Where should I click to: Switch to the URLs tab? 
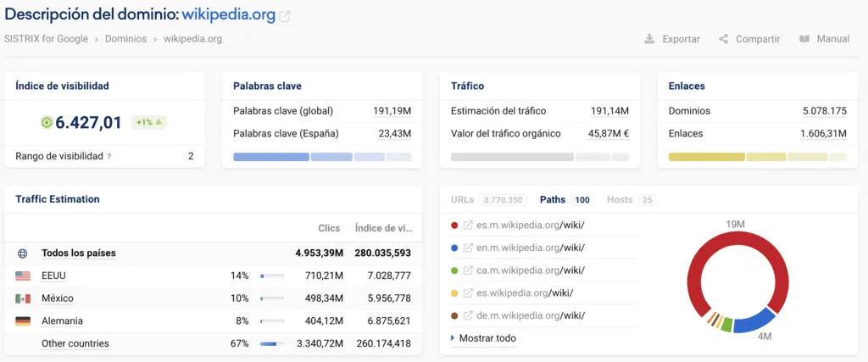pos(487,200)
